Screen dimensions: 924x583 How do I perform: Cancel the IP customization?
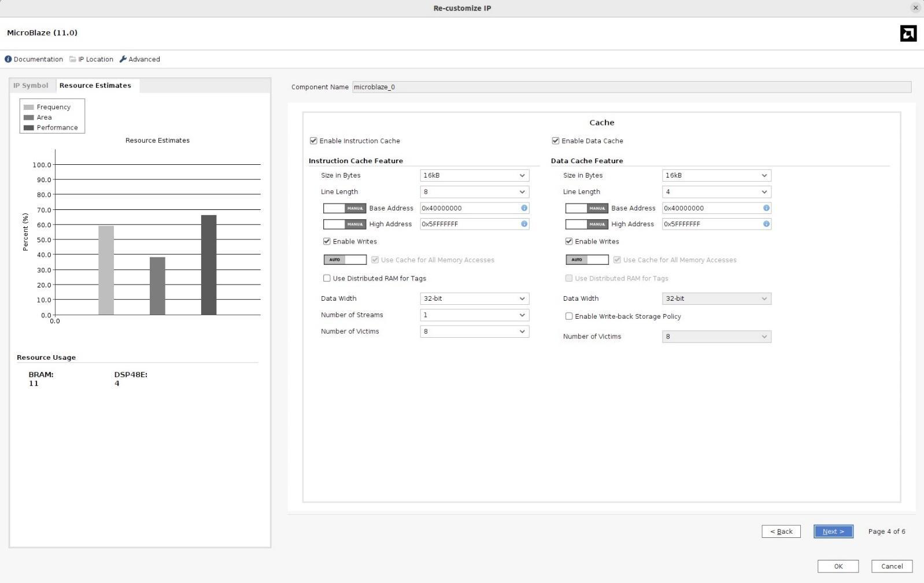pyautogui.click(x=892, y=566)
